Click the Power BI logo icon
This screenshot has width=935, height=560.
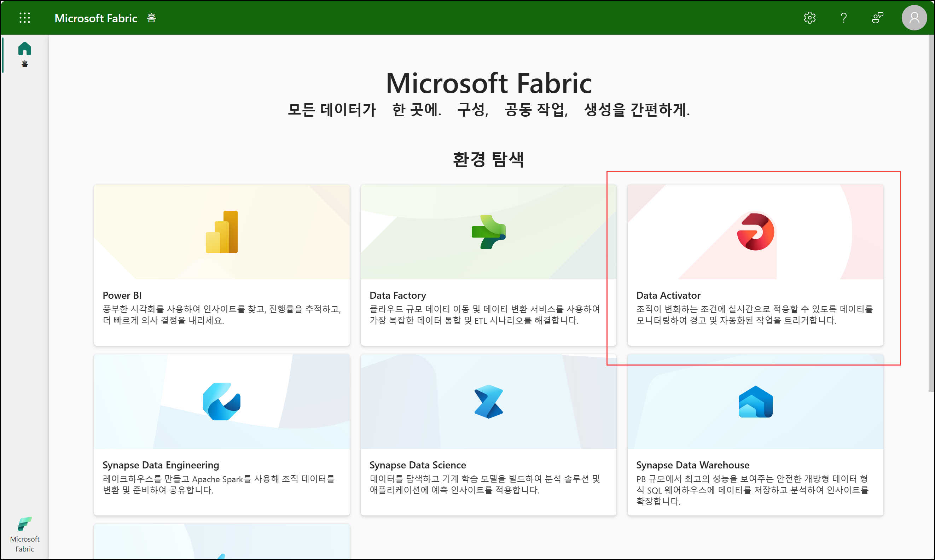[222, 232]
